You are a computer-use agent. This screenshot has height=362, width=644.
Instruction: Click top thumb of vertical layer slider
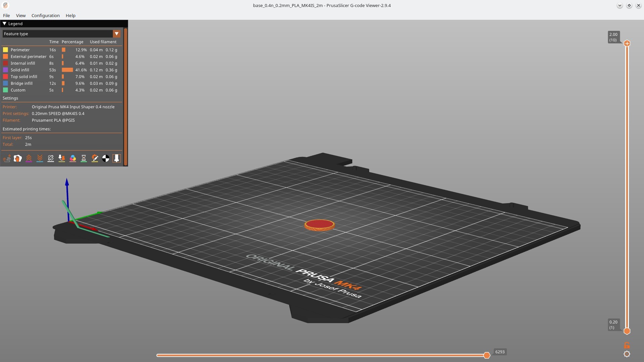tap(627, 43)
